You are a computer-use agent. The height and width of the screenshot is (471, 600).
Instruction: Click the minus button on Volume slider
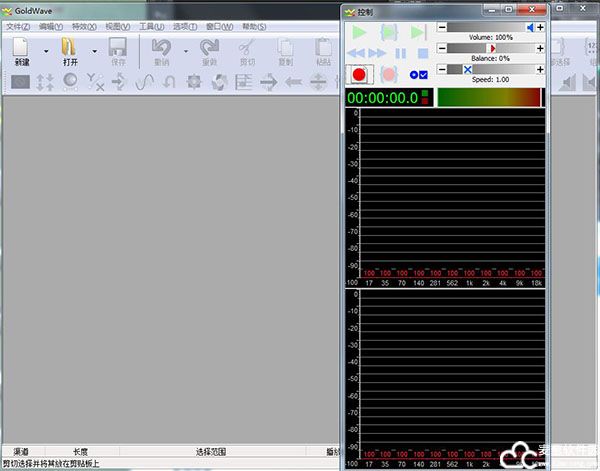tap(443, 28)
